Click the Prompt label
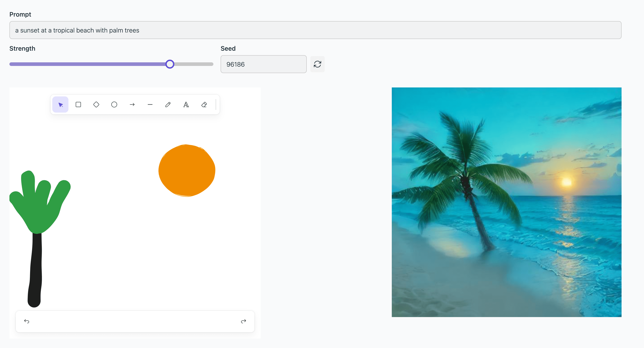Image resolution: width=644 pixels, height=348 pixels. click(x=20, y=15)
